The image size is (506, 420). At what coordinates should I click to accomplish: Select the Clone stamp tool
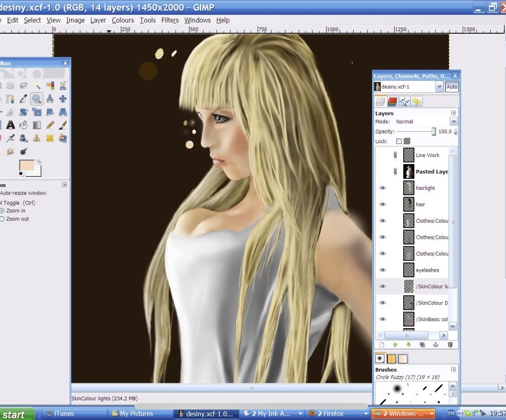(x=37, y=138)
